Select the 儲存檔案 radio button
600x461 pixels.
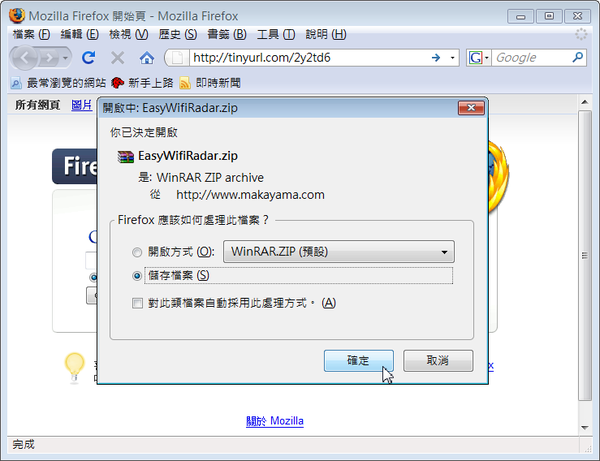pyautogui.click(x=137, y=276)
